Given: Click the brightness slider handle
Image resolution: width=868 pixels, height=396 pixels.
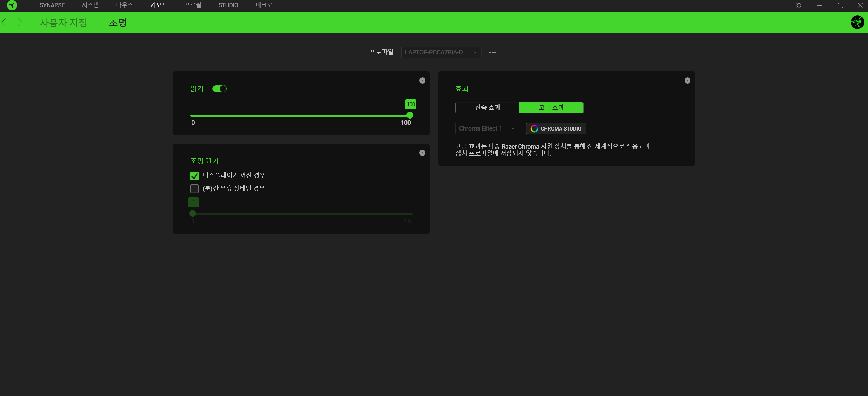Looking at the screenshot, I should coord(410,115).
